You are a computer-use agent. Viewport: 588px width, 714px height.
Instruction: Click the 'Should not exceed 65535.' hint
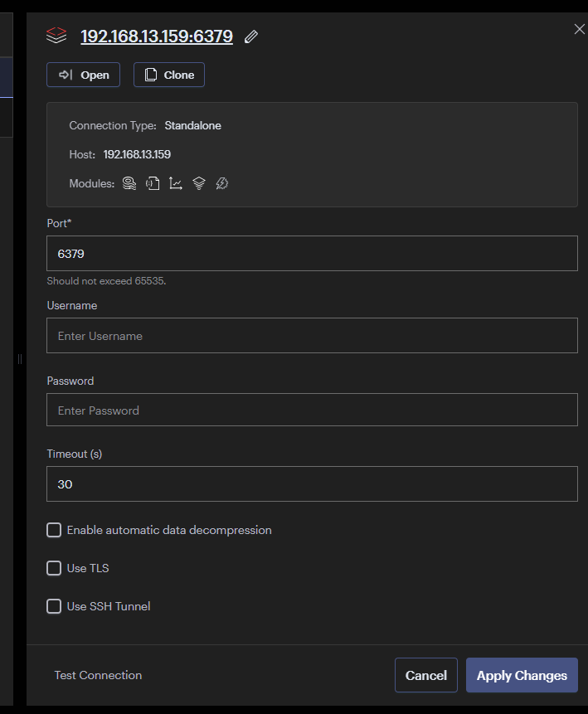106,281
